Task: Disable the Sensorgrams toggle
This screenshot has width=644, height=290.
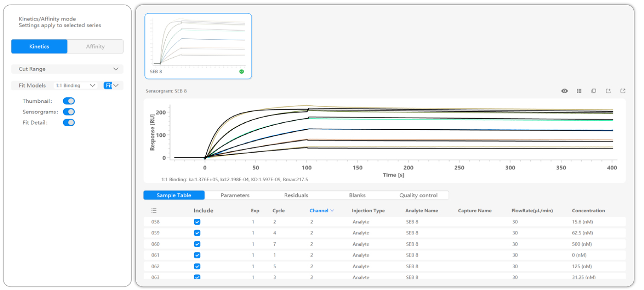Action: coord(69,112)
